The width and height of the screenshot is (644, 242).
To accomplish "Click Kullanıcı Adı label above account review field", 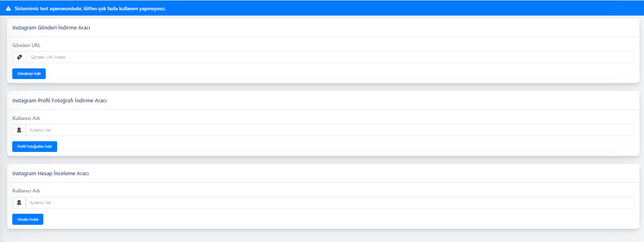I will (26, 191).
